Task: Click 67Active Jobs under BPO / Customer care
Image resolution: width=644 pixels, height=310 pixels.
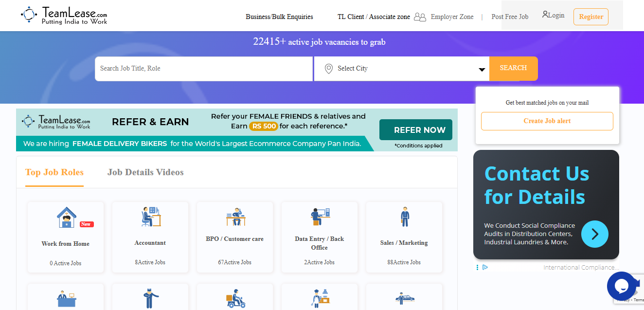Action: coord(235,262)
